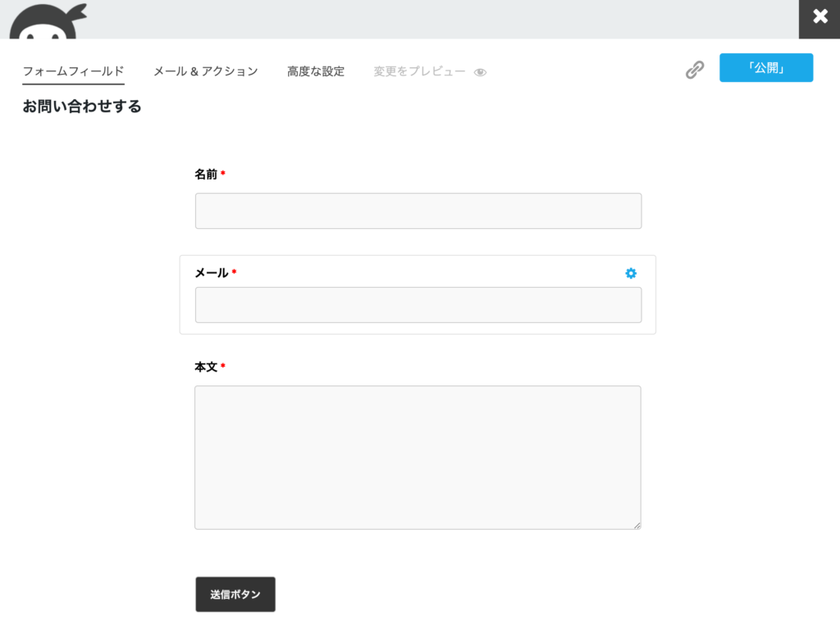This screenshot has height=625, width=840.
Task: Select the お問い合わせする form title
Action: click(82, 106)
